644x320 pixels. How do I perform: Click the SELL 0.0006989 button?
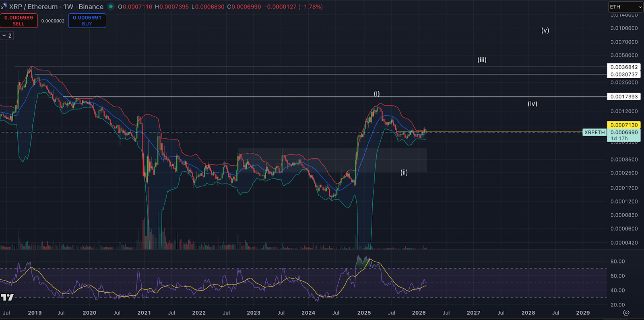click(x=19, y=21)
